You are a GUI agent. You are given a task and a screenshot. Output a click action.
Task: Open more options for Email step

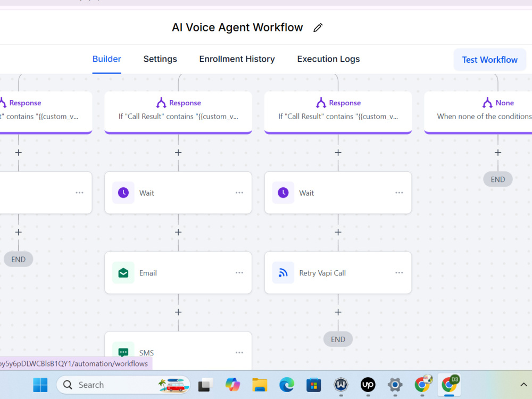point(239,272)
